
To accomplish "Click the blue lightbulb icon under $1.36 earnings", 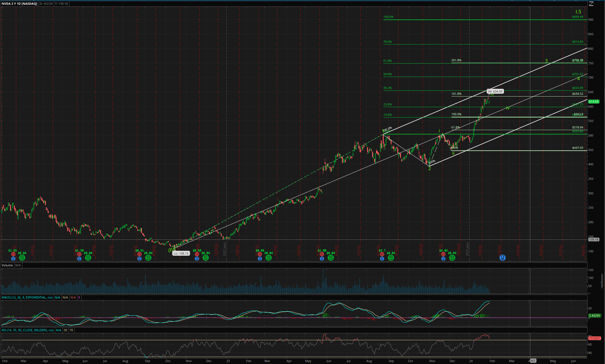I will coord(79,259).
